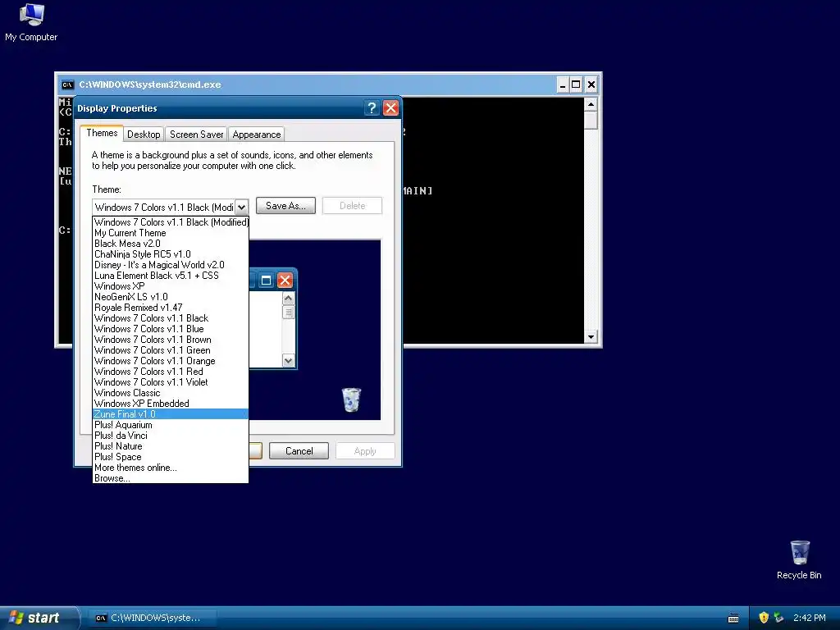Switch to the Screen Saver tab
840x630 pixels.
tap(197, 135)
